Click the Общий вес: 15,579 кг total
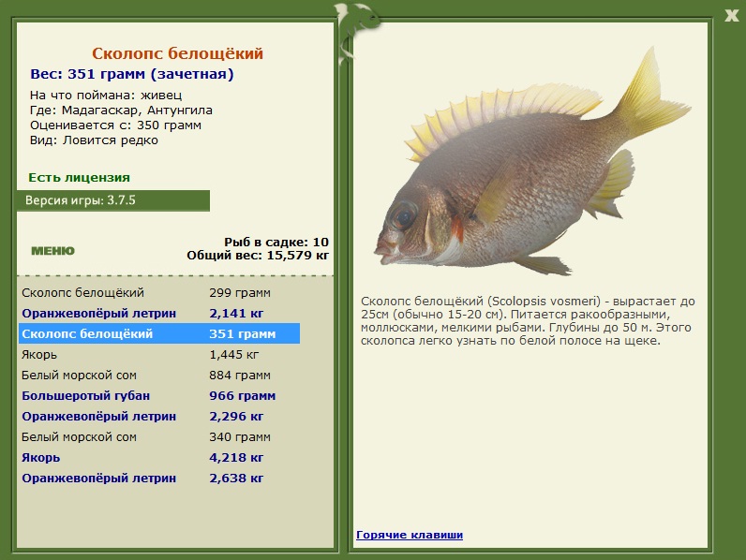The image size is (746, 560). (258, 256)
